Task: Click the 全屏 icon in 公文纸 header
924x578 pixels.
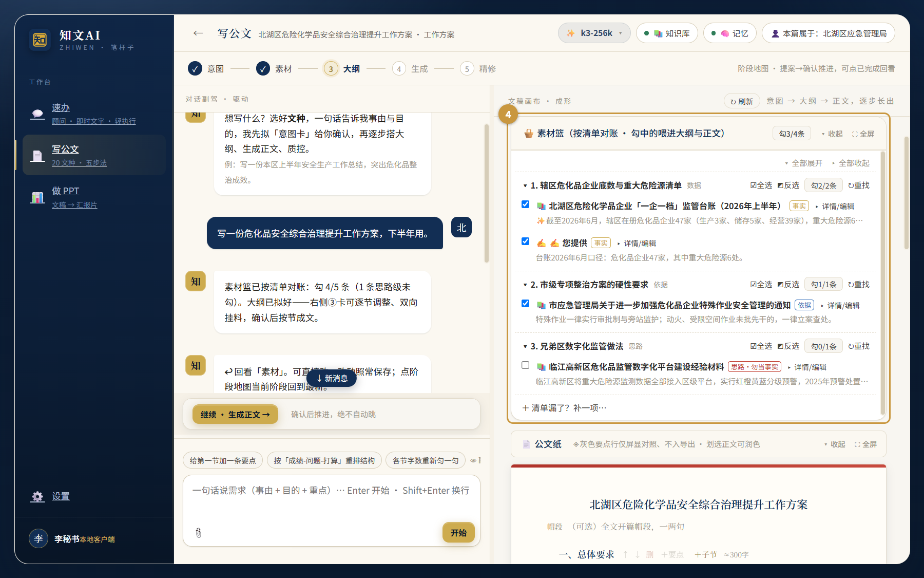Action: (865, 444)
